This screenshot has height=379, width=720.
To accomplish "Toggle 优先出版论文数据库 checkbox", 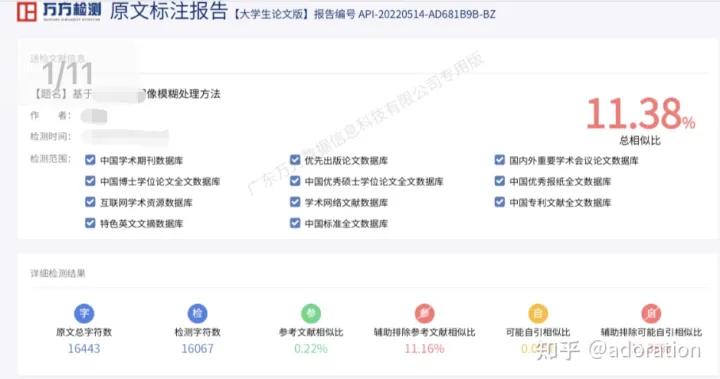I will (295, 160).
